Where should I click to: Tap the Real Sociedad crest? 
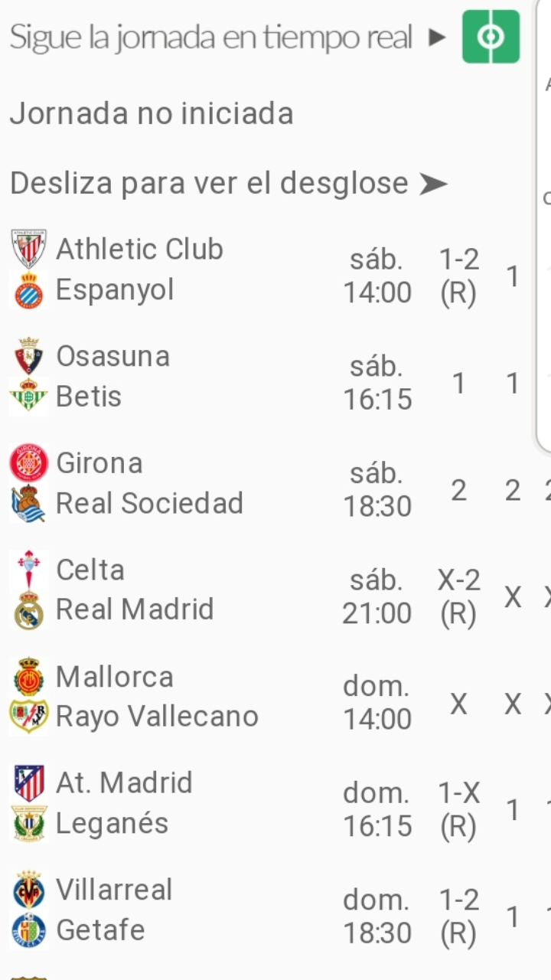29,503
